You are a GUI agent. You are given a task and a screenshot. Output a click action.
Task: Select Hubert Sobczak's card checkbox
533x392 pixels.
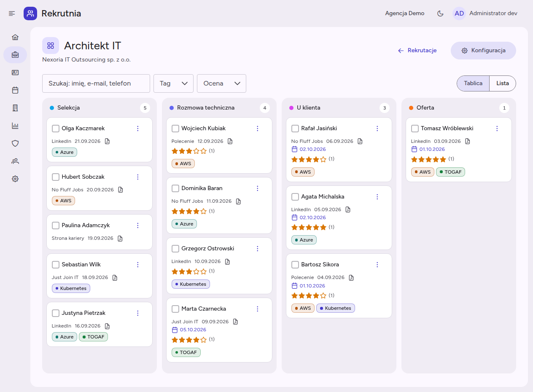[x=56, y=177]
